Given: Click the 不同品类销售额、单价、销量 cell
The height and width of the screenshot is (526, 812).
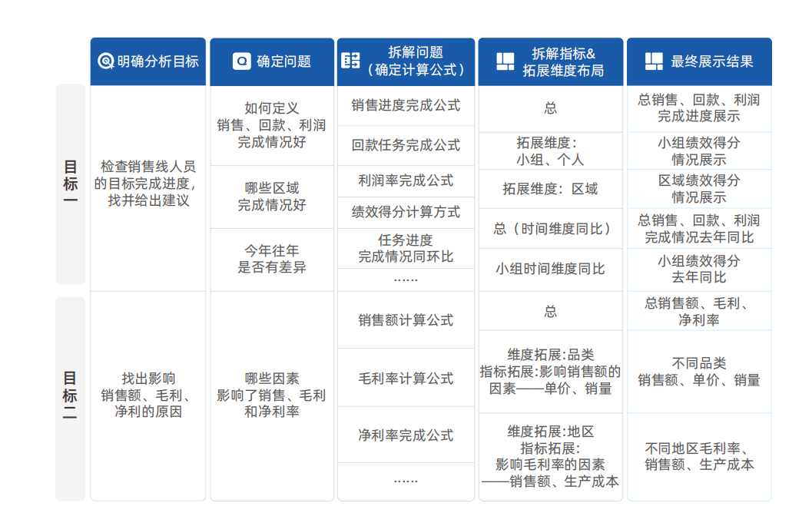Looking at the screenshot, I should 699,372.
